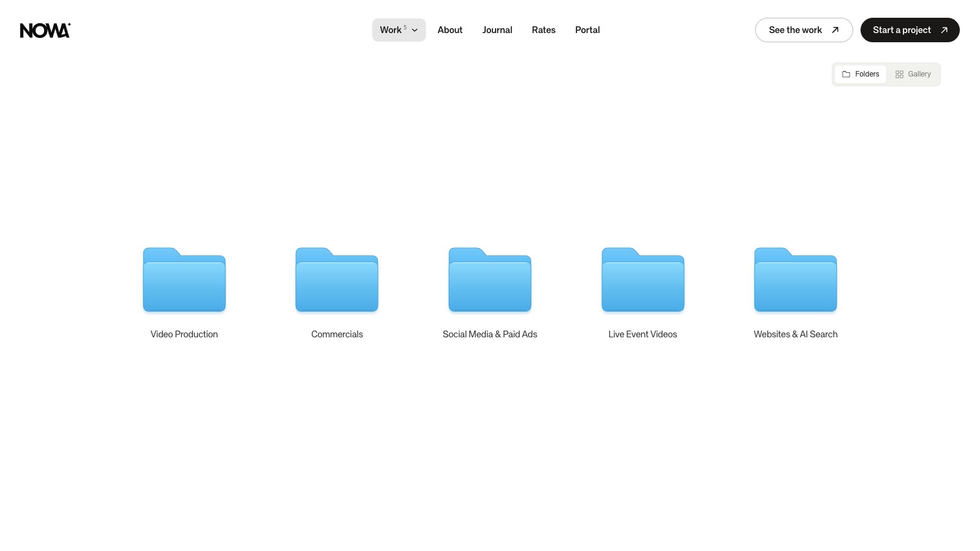Viewport: 980px width, 551px height.
Task: Click the Video Production label
Action: tap(184, 334)
